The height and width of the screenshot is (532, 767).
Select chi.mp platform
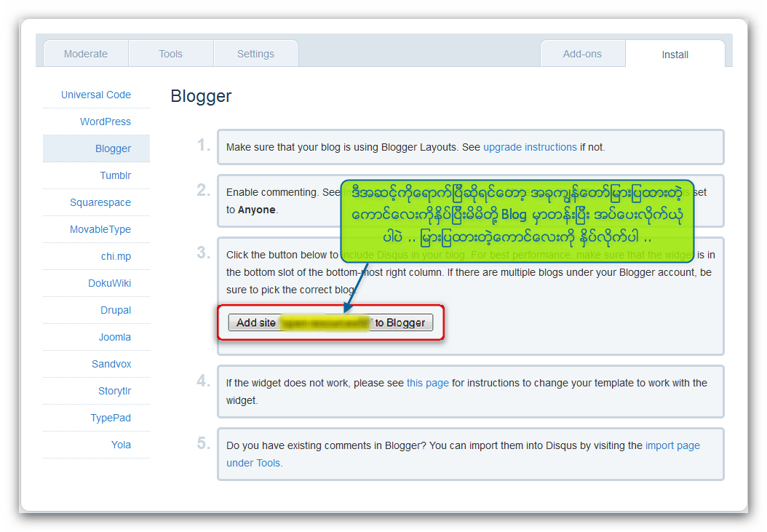[x=116, y=256]
